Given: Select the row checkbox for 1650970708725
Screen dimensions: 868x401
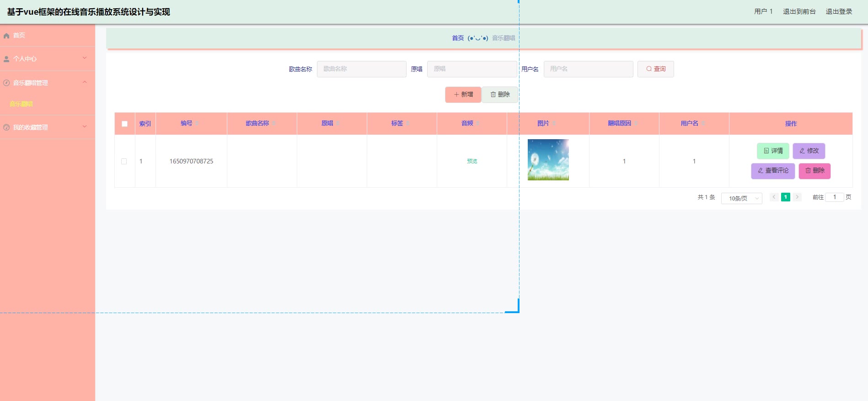Looking at the screenshot, I should click(124, 162).
